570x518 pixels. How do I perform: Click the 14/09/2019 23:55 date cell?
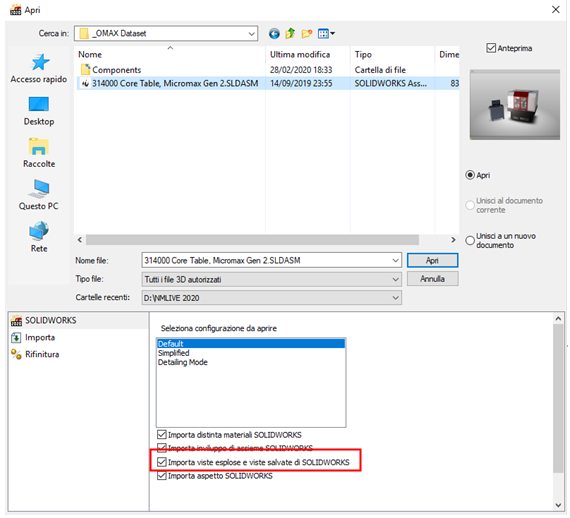click(x=301, y=84)
